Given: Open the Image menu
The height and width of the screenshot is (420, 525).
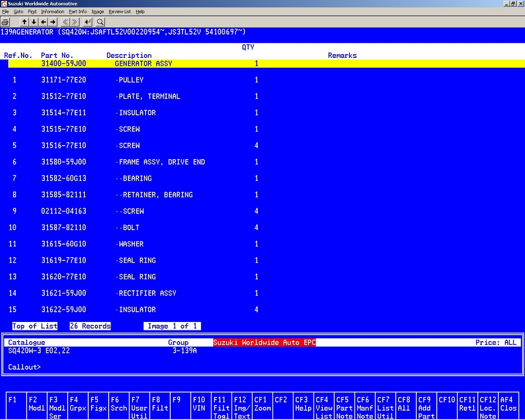Looking at the screenshot, I should 98,11.
